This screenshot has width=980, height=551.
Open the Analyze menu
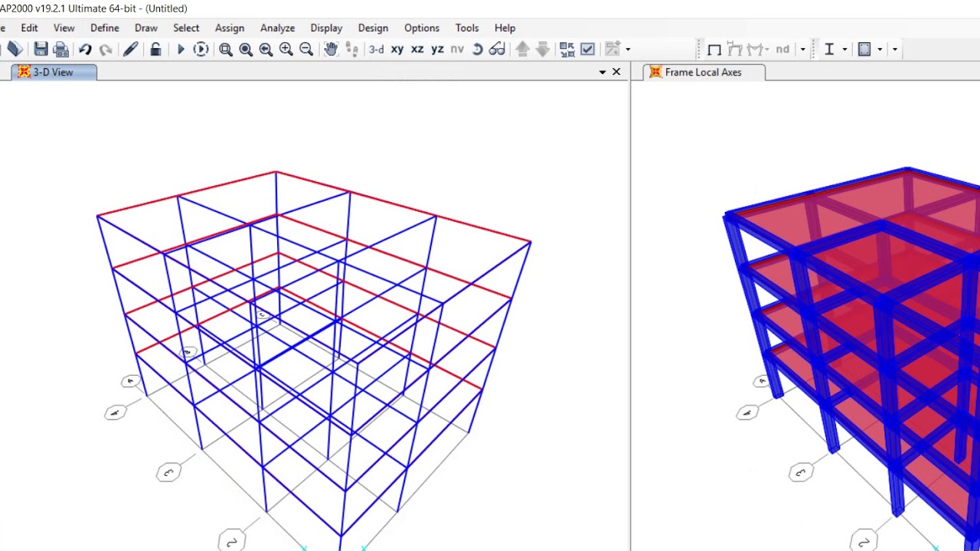point(277,28)
